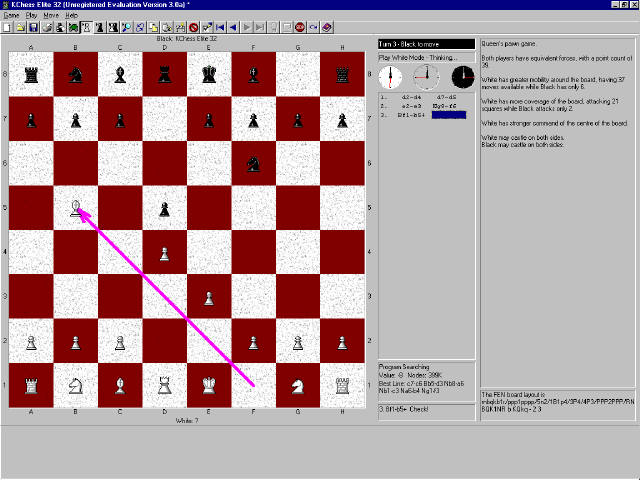Step back one move with the left arrow
Image resolution: width=640 pixels, height=480 pixels.
(232, 27)
